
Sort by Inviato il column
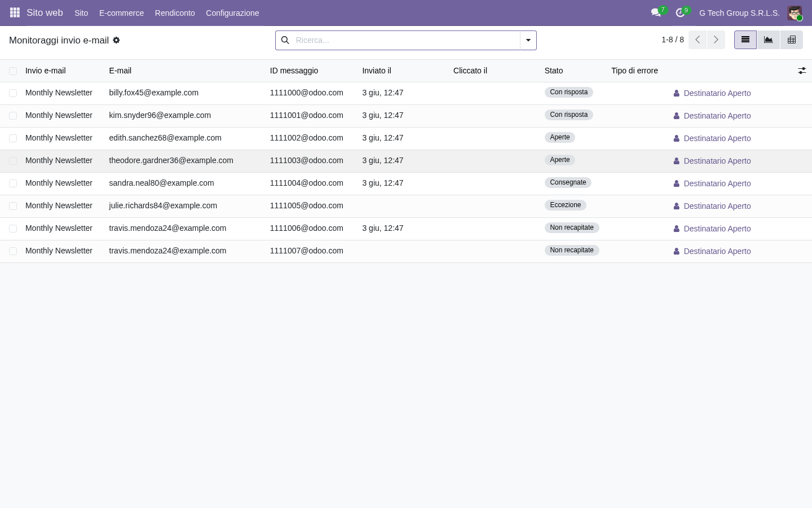tap(377, 71)
